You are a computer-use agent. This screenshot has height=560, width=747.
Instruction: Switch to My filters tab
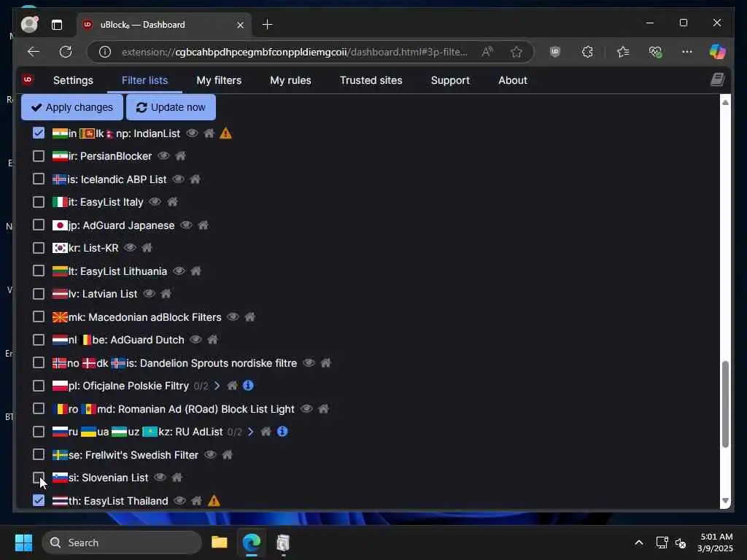(x=219, y=80)
